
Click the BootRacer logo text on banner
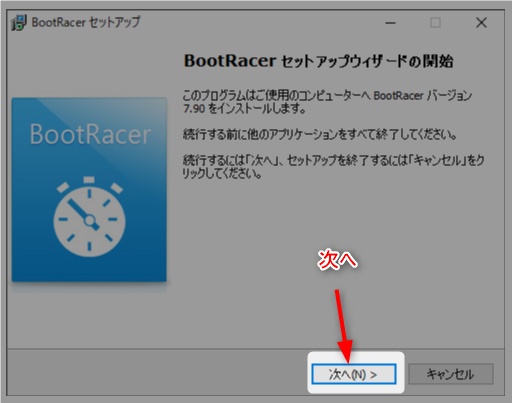point(90,134)
